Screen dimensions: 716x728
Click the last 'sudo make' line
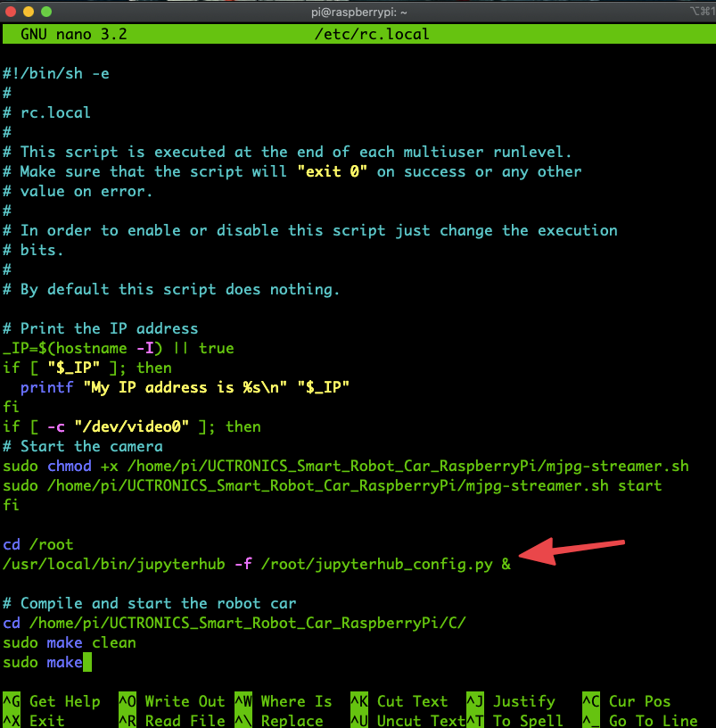tap(43, 662)
